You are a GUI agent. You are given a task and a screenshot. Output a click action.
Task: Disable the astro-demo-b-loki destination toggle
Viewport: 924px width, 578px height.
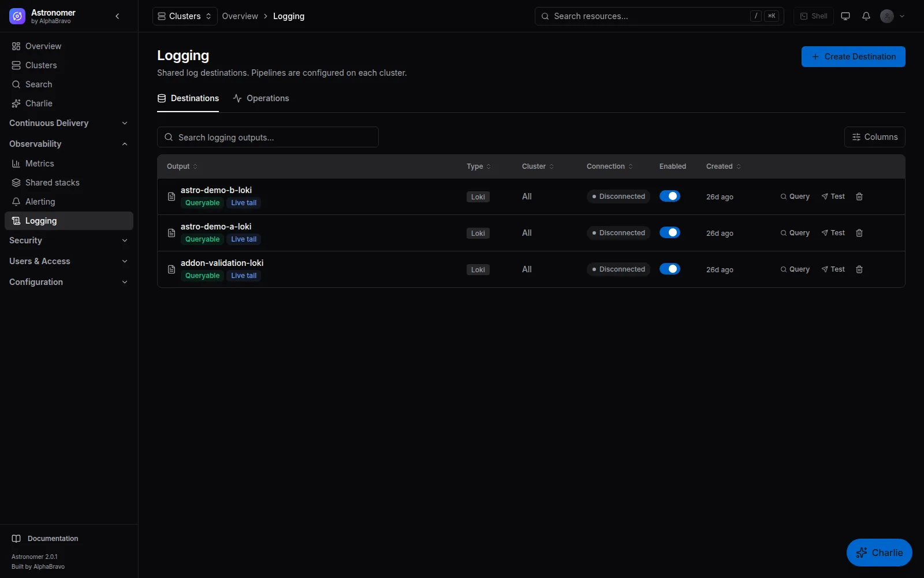click(670, 196)
